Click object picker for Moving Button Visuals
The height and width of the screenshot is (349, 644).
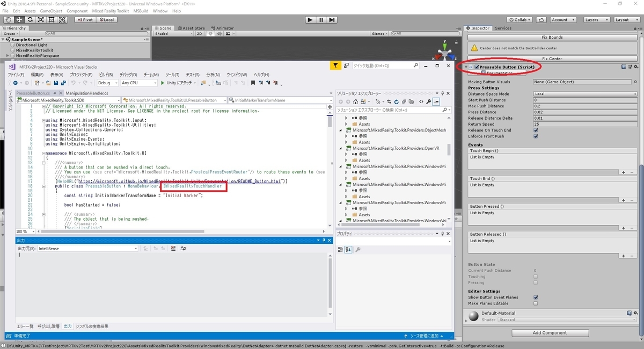pyautogui.click(x=635, y=82)
